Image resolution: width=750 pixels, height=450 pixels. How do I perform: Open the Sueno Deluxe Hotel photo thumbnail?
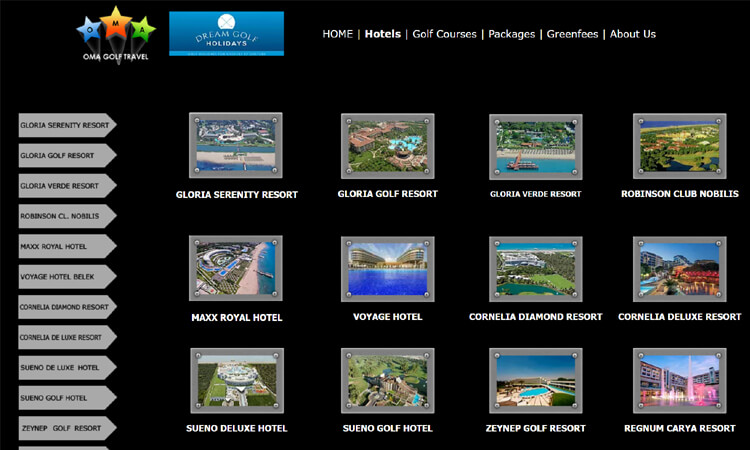click(x=237, y=381)
